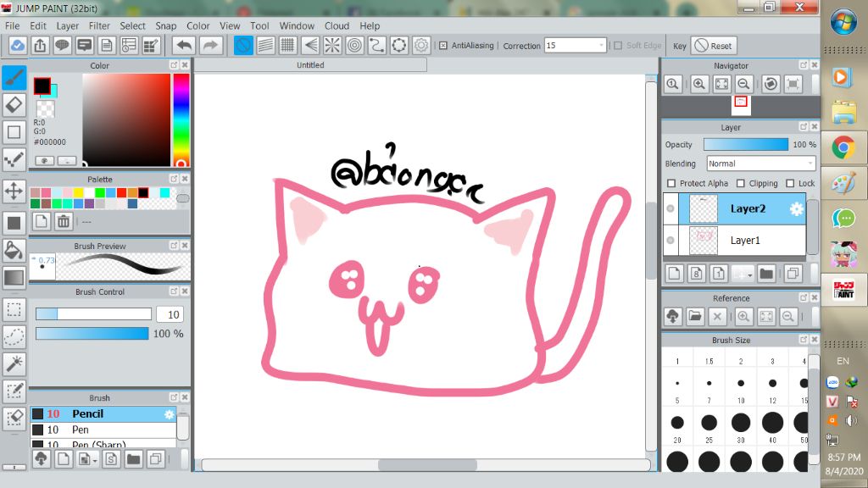
Task: Delete the selected palette color with trash icon
Action: (63, 221)
